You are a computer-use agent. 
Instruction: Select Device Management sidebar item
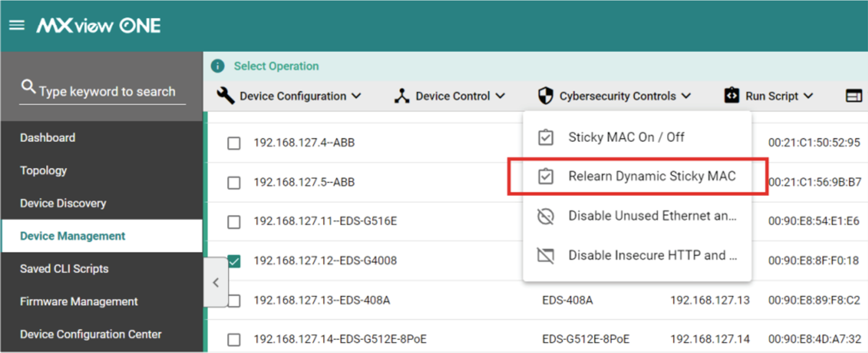coord(102,236)
